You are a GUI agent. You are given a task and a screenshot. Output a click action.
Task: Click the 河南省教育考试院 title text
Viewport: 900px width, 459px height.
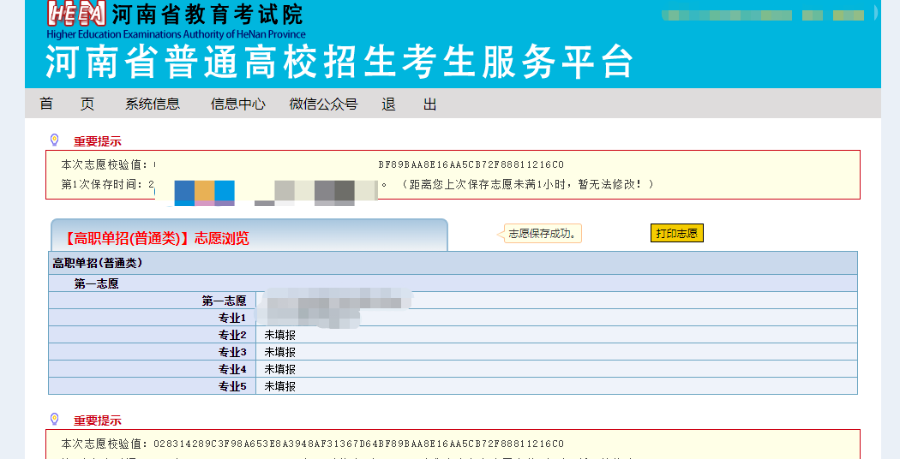207,15
